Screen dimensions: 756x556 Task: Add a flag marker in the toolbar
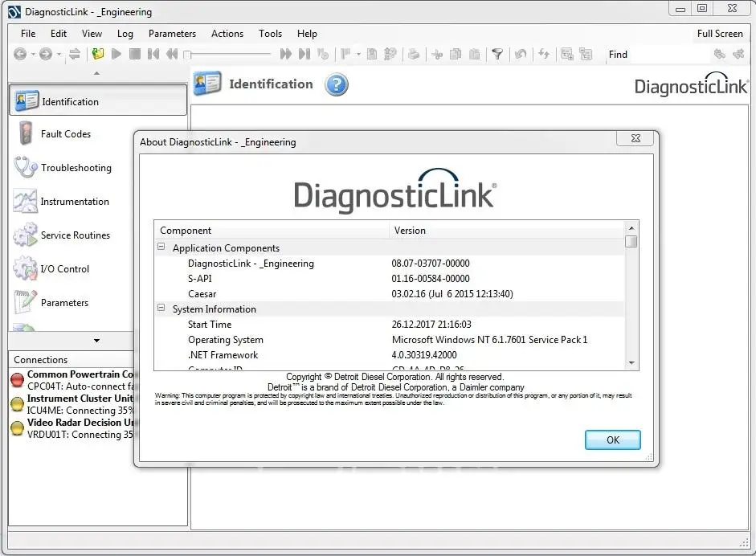(345, 54)
